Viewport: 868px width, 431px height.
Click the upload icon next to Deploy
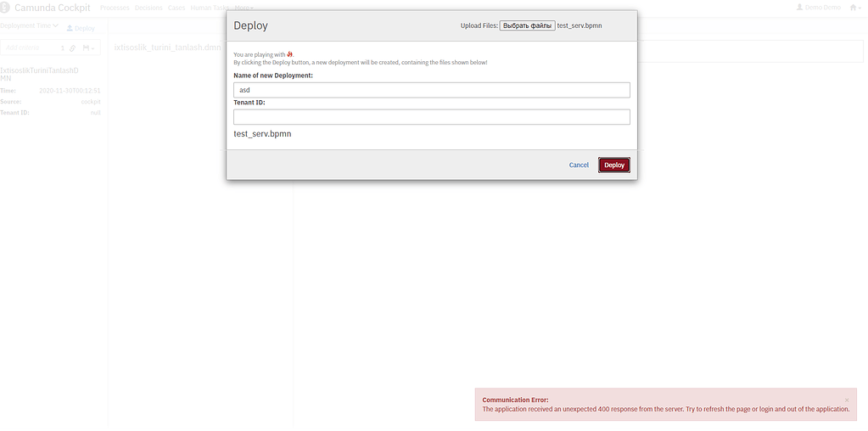70,28
